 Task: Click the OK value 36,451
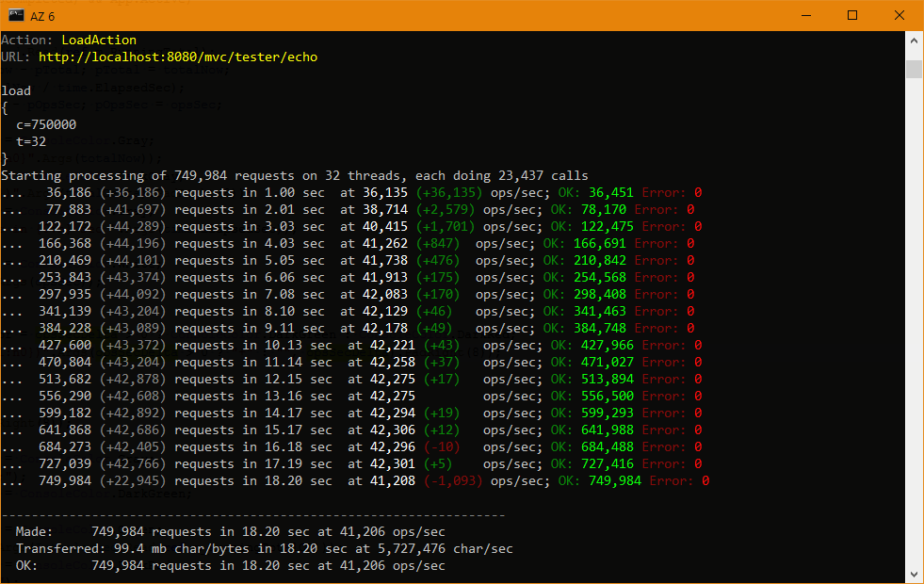[x=611, y=193]
